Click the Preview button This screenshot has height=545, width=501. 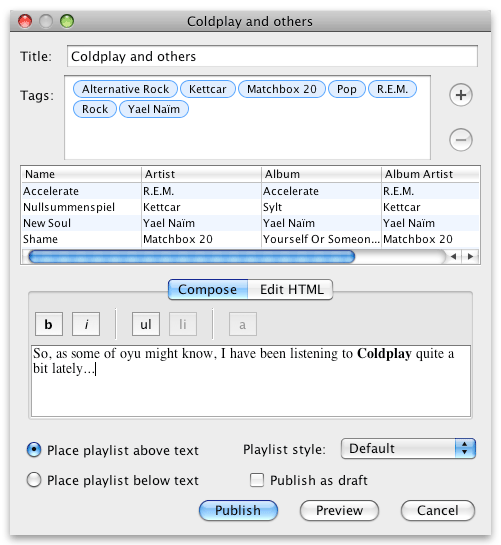339,510
